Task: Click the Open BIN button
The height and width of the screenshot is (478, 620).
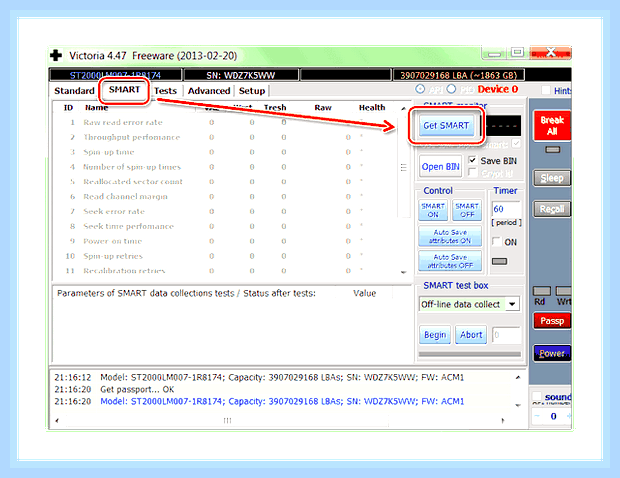Action: (x=440, y=166)
